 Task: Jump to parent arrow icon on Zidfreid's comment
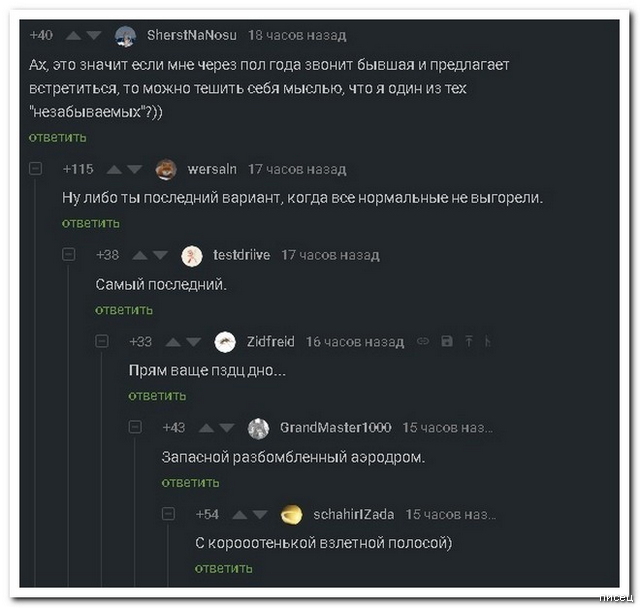(x=468, y=341)
